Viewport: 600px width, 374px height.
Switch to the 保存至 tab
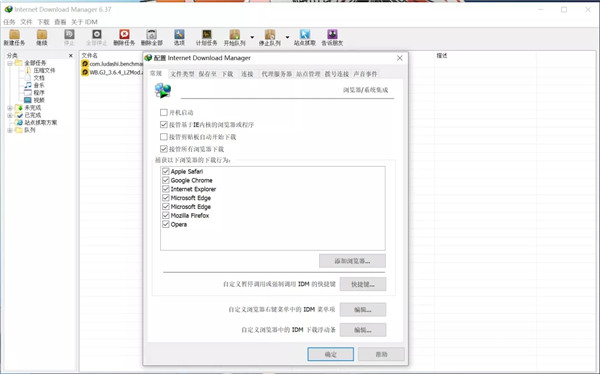[x=207, y=74]
